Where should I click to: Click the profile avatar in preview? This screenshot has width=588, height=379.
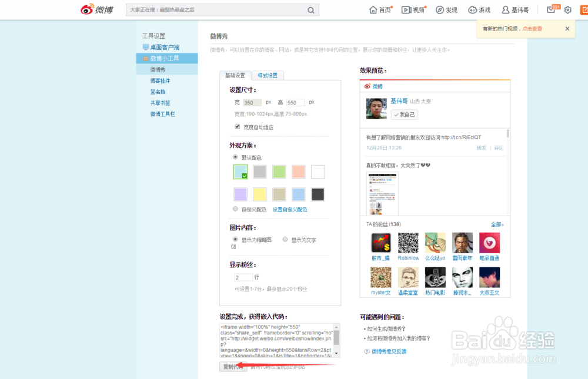(x=376, y=108)
